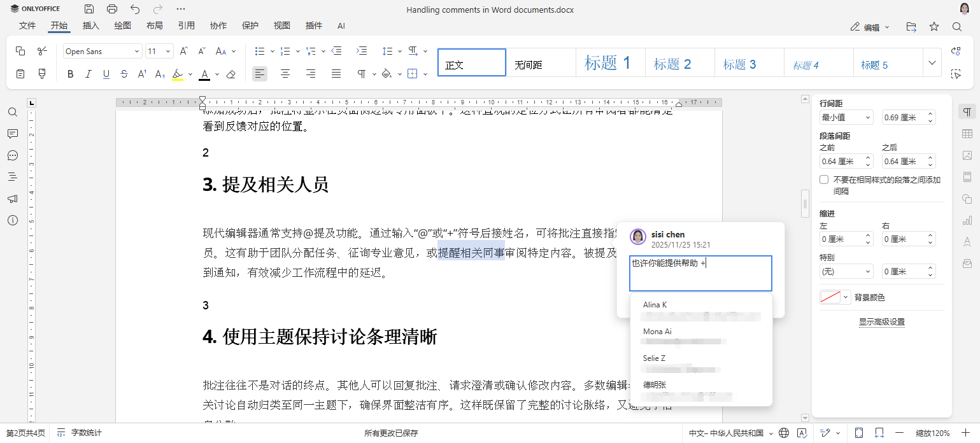
Task: Select the Feedback & Support megaphone icon
Action: pos(13,199)
